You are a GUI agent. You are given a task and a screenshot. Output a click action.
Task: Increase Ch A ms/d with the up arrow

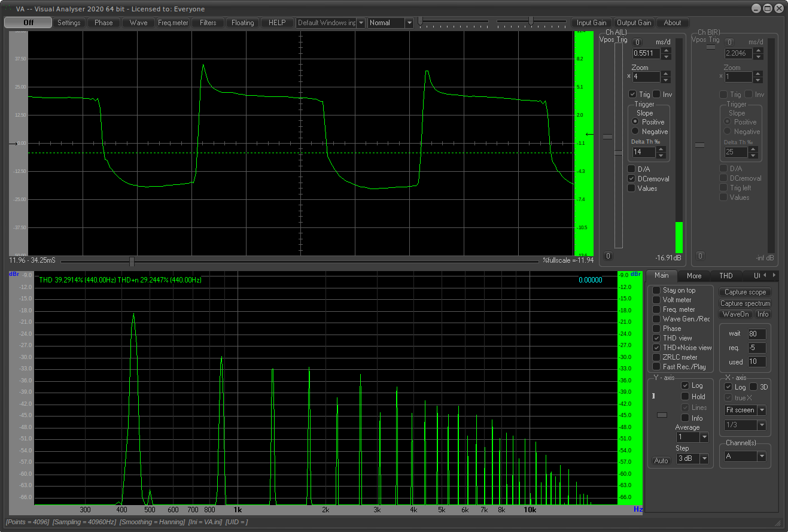coord(666,50)
